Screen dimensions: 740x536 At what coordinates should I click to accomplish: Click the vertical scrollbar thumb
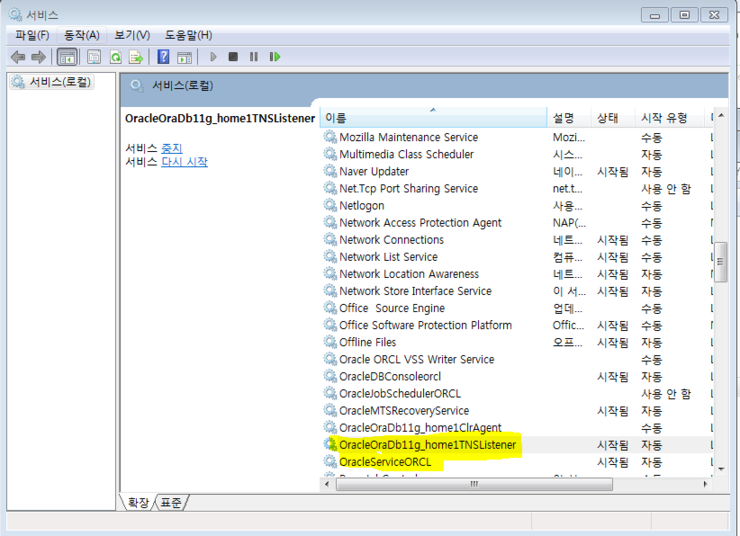tap(721, 262)
